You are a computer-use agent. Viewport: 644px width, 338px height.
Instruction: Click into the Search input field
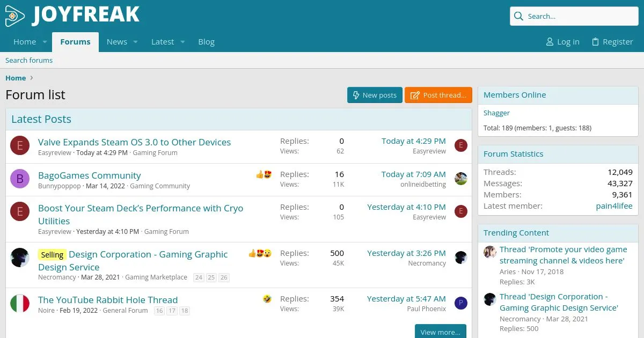tap(580, 16)
